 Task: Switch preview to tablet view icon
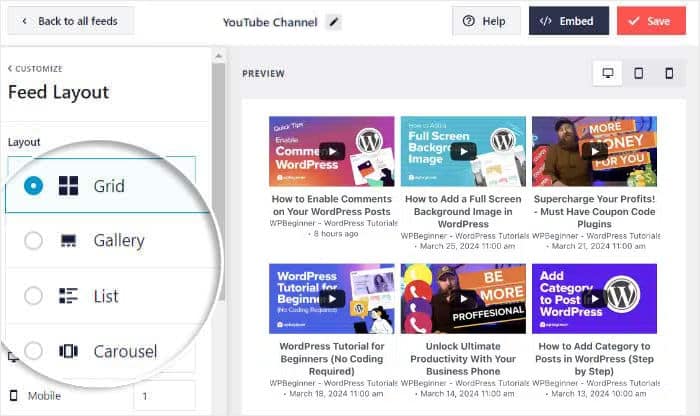[638, 73]
